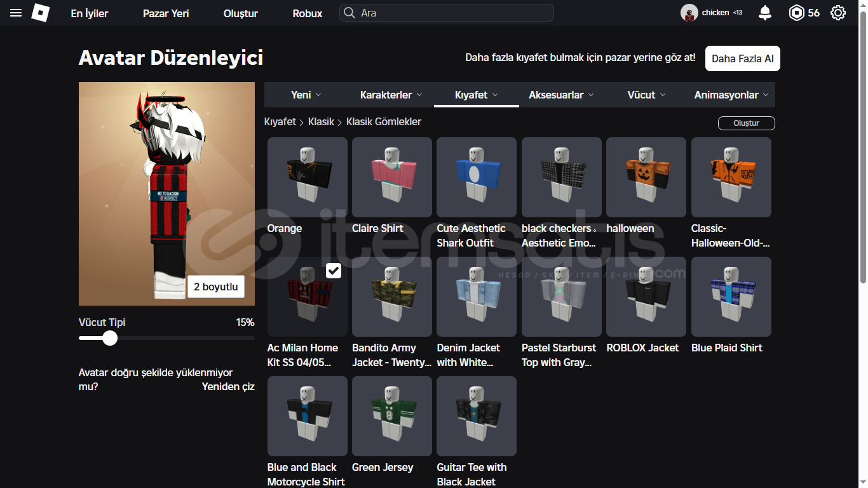Click the avatar preview image
868x488 pixels.
pos(166,194)
